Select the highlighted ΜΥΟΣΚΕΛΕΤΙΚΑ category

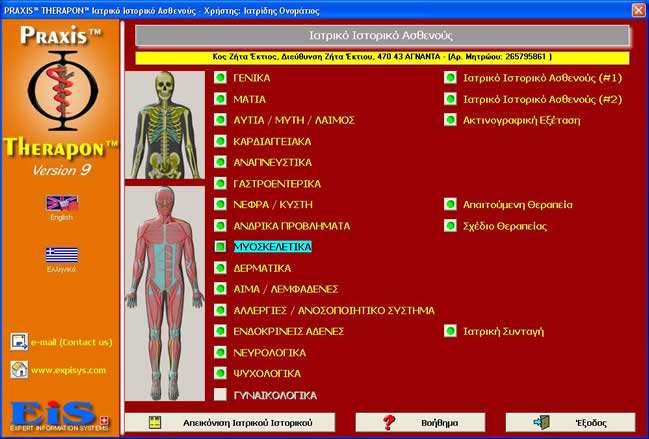point(272,246)
